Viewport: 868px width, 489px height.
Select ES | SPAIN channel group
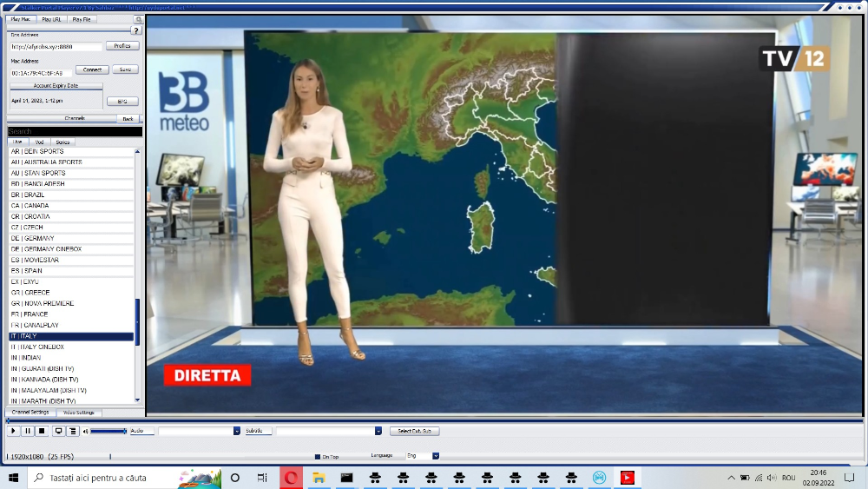click(x=71, y=271)
